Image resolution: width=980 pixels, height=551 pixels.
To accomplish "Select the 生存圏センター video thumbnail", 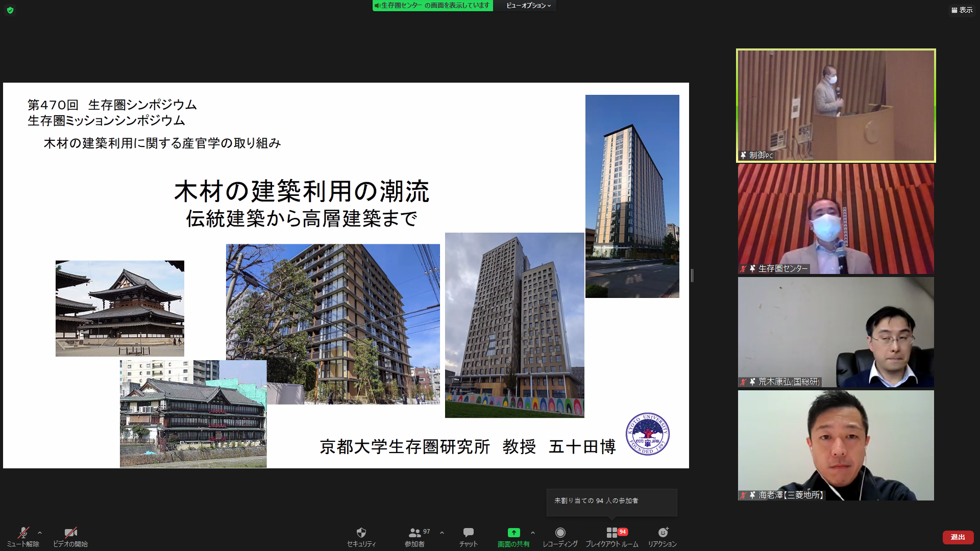I will point(836,218).
